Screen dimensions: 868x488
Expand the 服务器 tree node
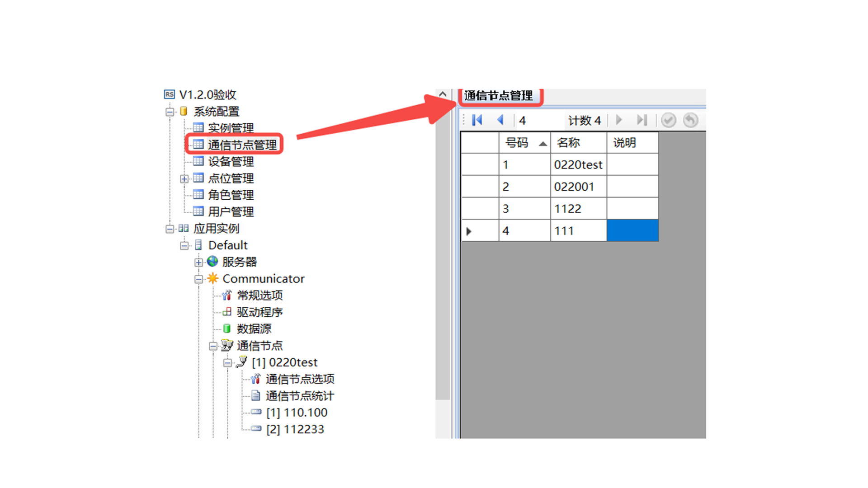coord(198,262)
